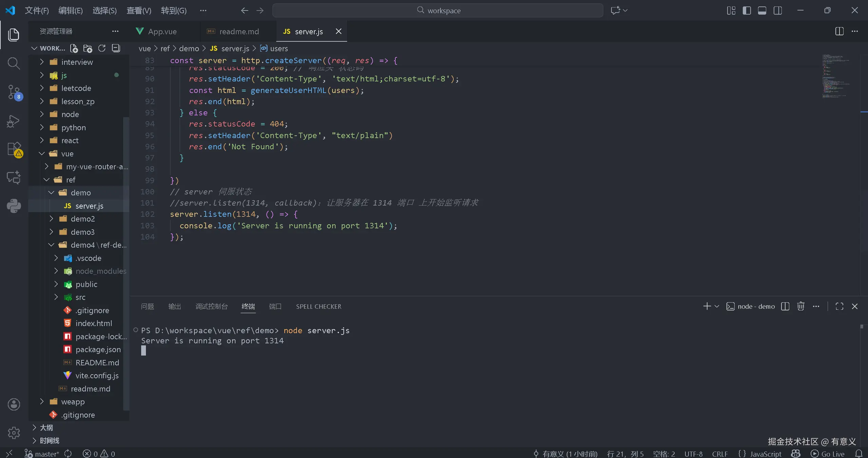This screenshot has width=868, height=458.
Task: Open the Search view in activity bar
Action: click(x=14, y=63)
